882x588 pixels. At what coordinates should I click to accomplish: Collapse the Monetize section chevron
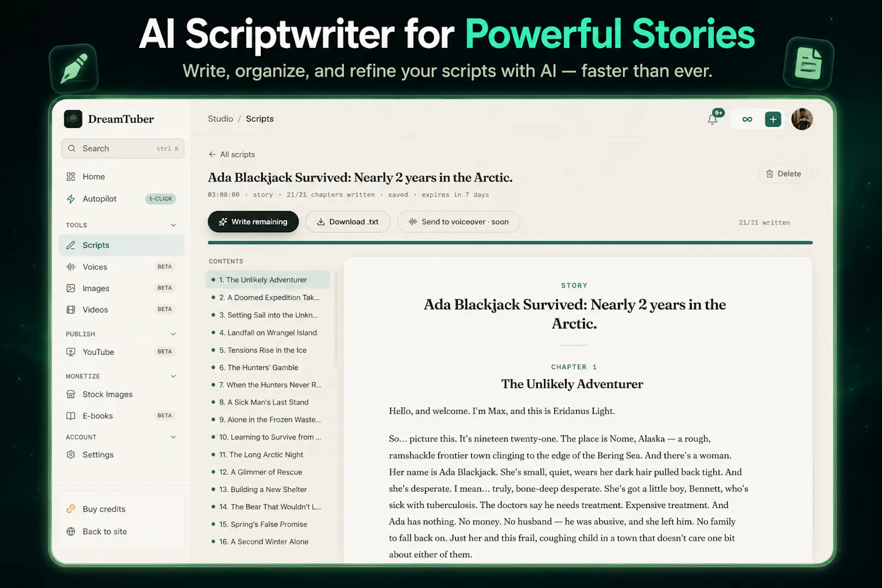pyautogui.click(x=173, y=376)
